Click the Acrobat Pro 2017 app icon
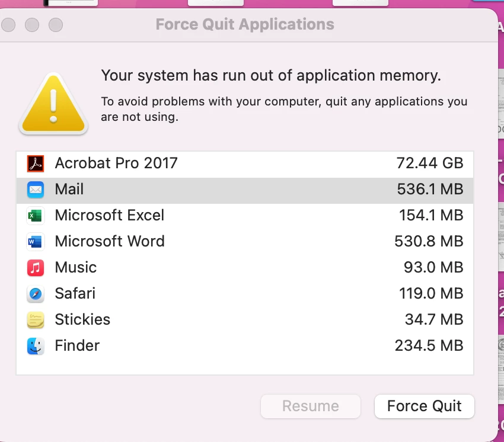Viewport: 504px width, 442px height. click(x=36, y=163)
